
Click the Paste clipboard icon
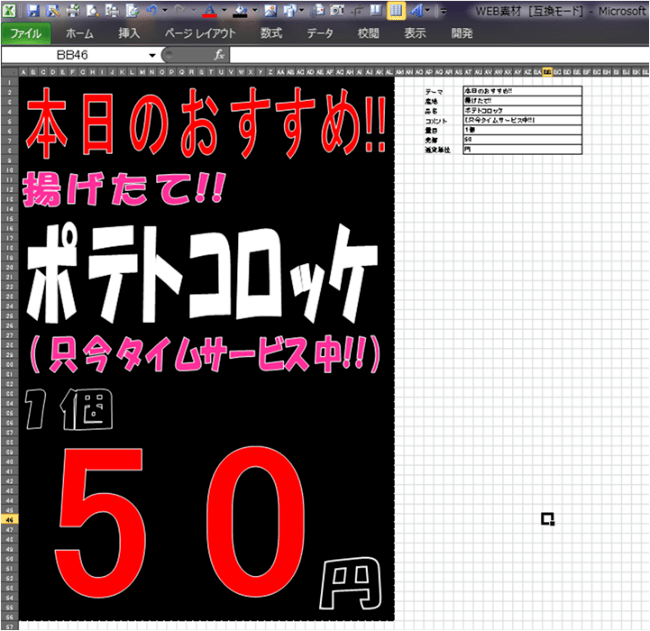[290, 10]
